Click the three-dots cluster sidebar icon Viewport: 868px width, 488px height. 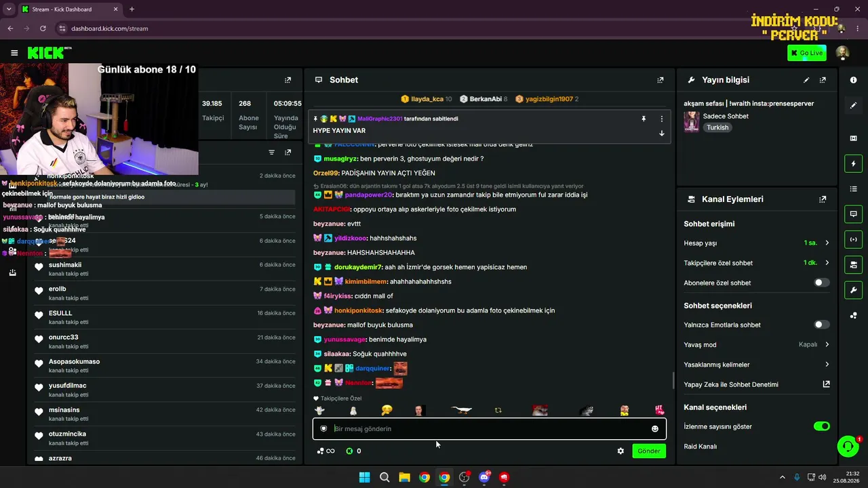pyautogui.click(x=853, y=315)
